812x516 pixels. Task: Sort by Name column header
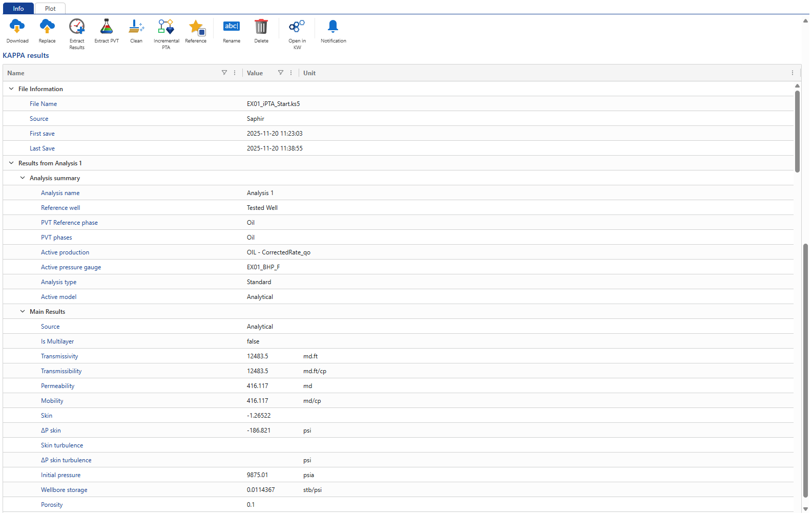click(16, 73)
